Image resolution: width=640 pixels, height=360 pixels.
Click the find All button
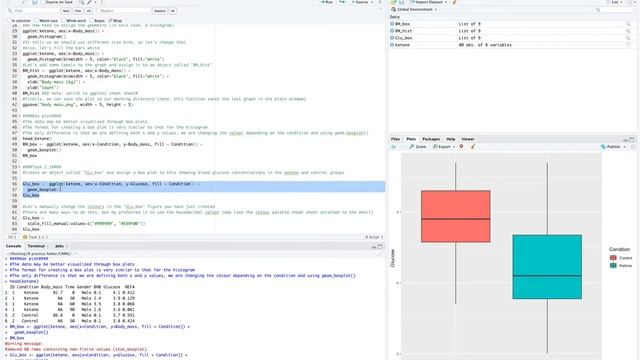pos(89,11)
